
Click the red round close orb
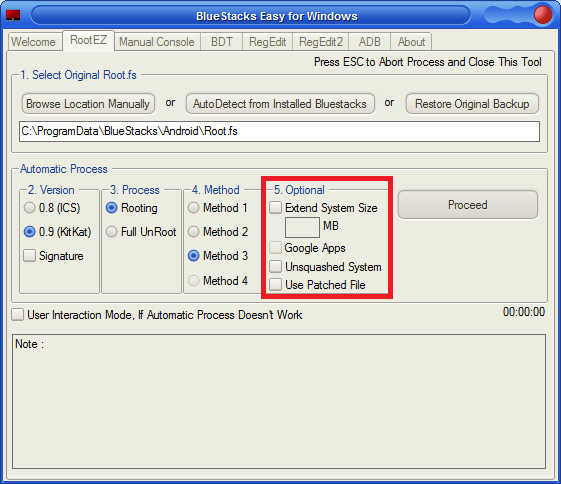(542, 15)
